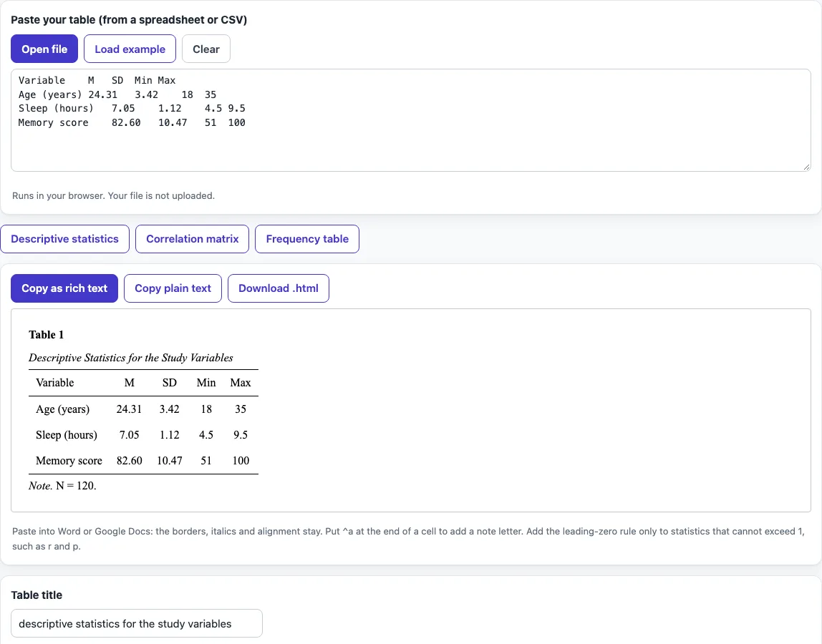Select the italic table caption in preview
822x644 pixels.
coord(131,358)
